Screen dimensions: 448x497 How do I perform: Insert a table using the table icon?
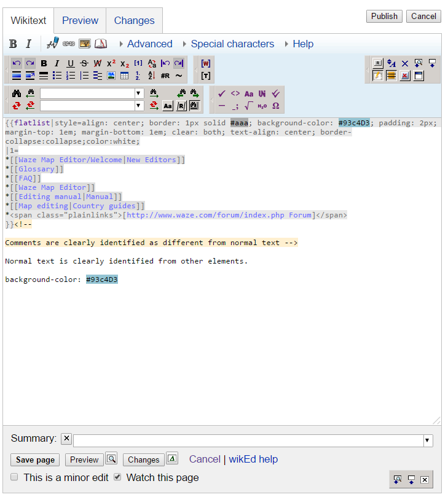(x=125, y=76)
